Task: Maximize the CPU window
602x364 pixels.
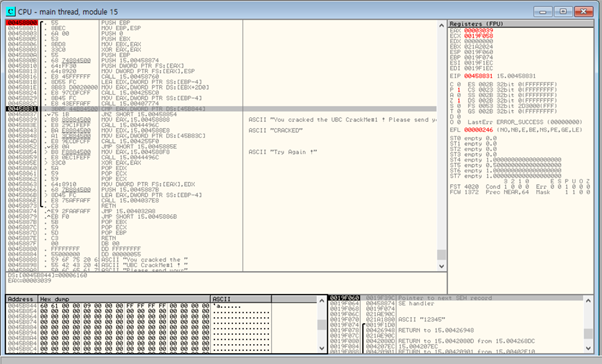Action: pos(563,12)
